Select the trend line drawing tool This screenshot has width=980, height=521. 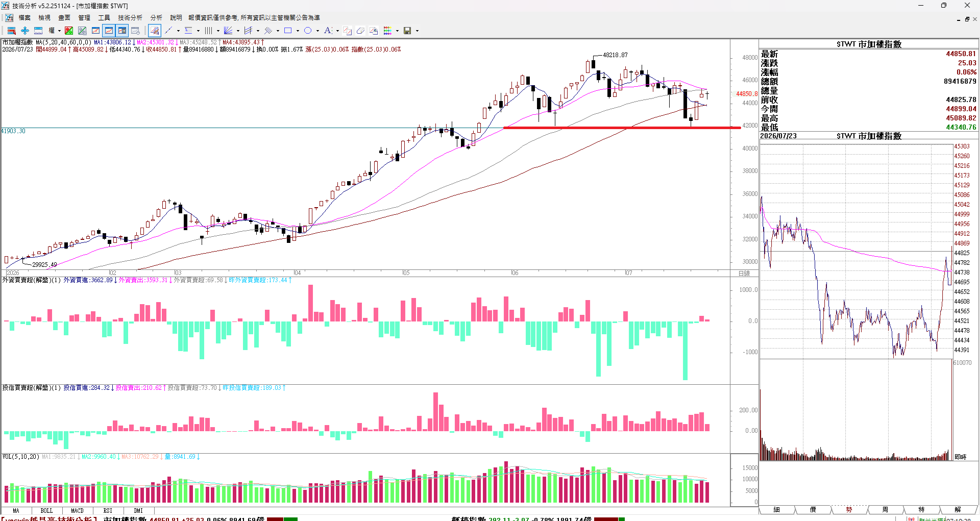168,31
